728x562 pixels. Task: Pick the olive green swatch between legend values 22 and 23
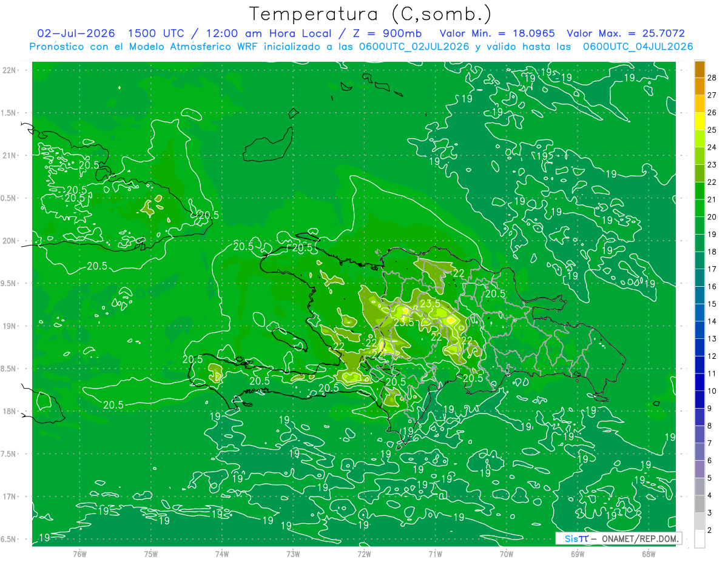(699, 173)
